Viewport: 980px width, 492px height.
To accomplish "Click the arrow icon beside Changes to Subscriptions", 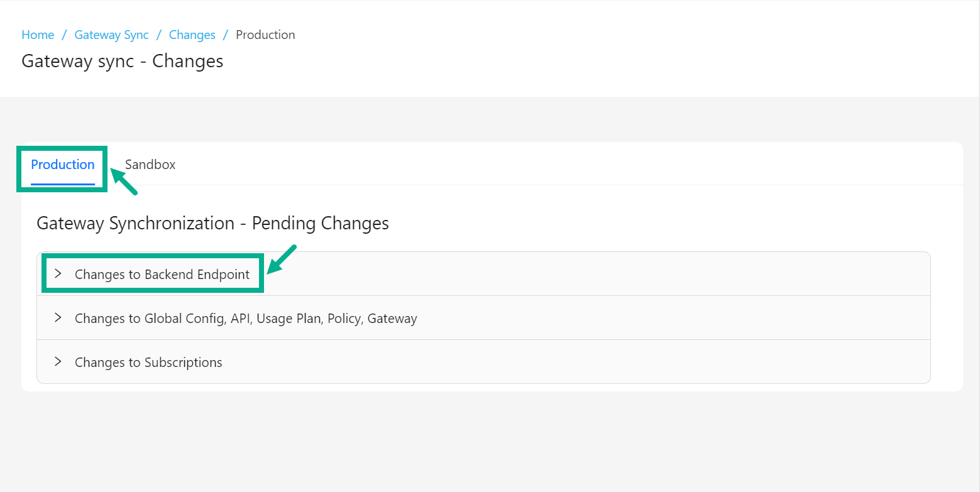I will click(58, 362).
